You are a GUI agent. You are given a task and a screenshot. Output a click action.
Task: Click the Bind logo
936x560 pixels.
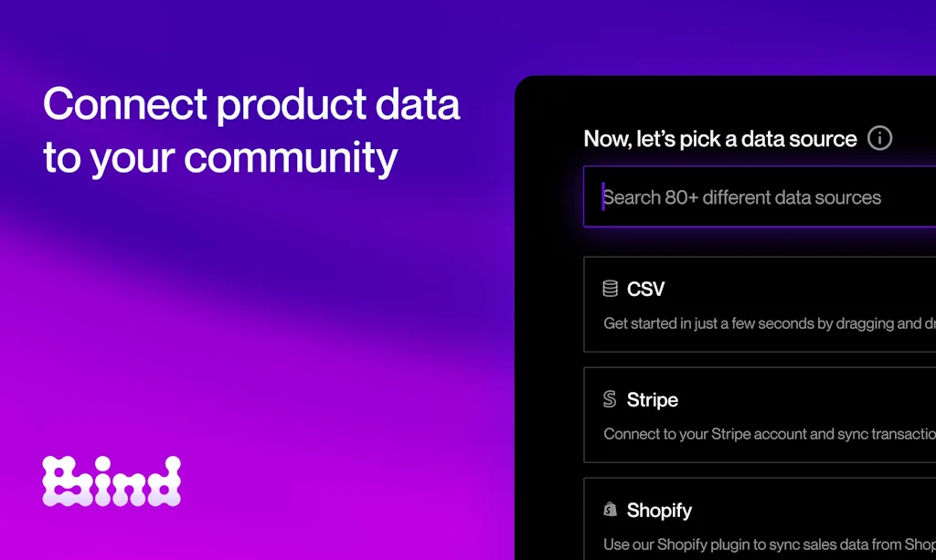112,481
